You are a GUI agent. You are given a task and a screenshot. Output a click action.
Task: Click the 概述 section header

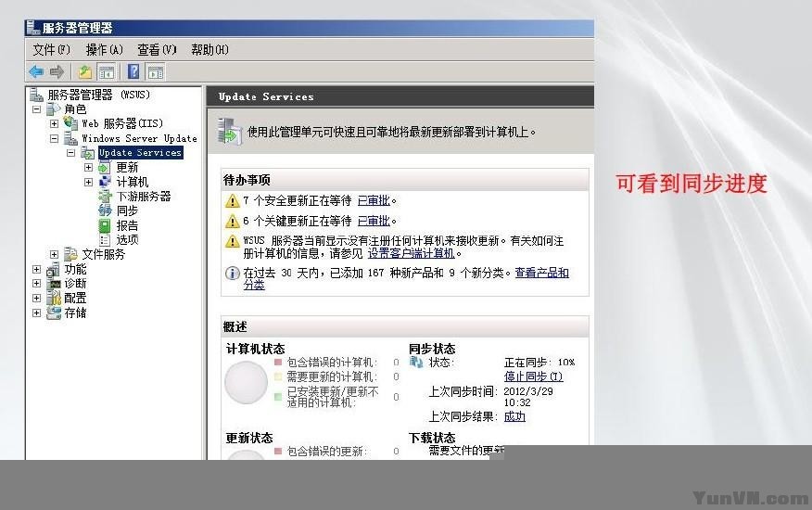pyautogui.click(x=405, y=326)
